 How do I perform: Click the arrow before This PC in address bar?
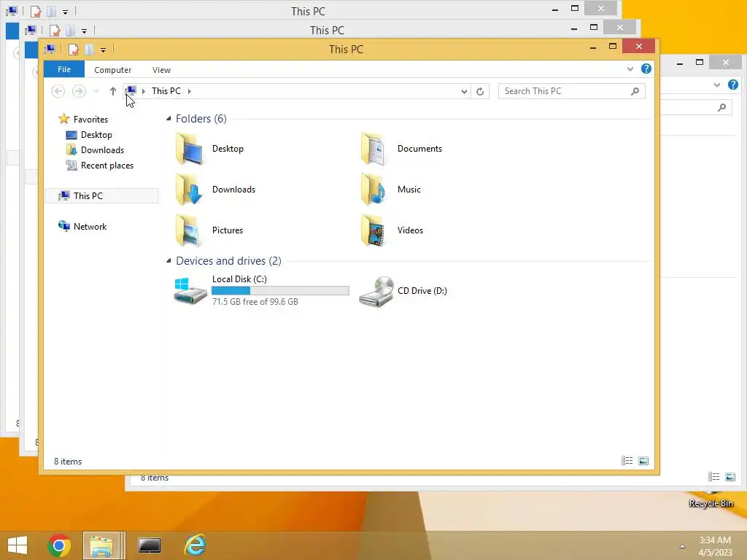[x=144, y=91]
